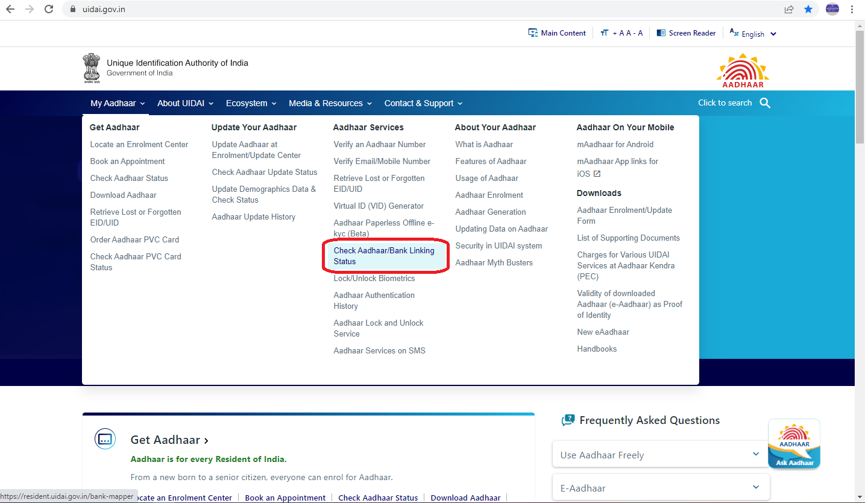Click the Get Aadhaar card icon

tap(105, 439)
